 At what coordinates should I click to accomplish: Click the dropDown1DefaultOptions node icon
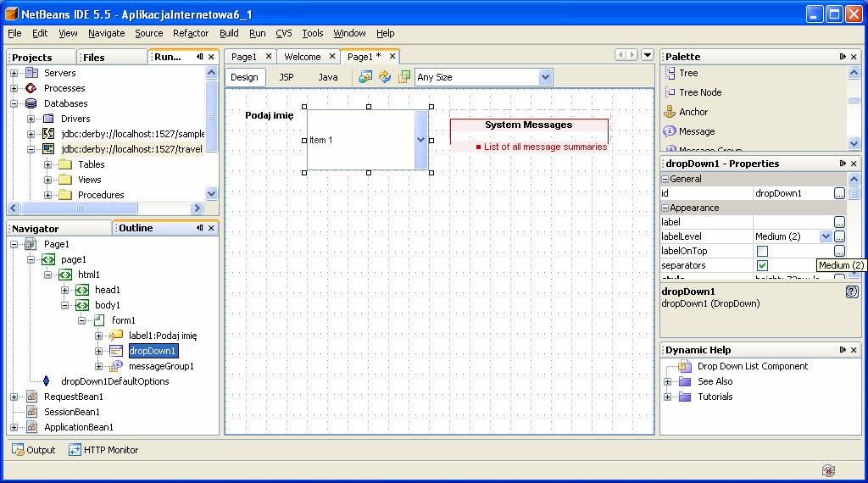coord(47,381)
